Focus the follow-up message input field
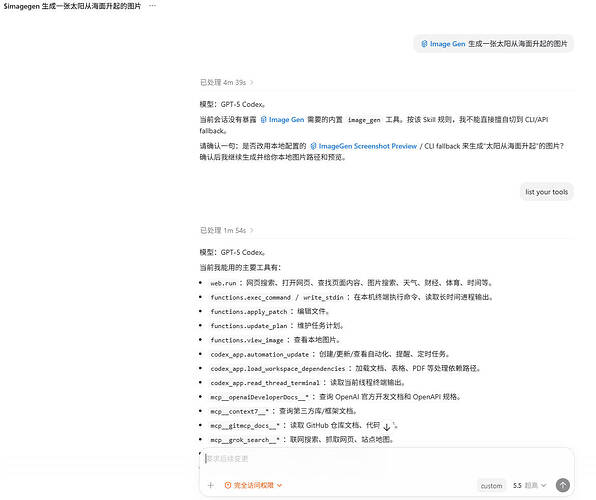 (386, 459)
